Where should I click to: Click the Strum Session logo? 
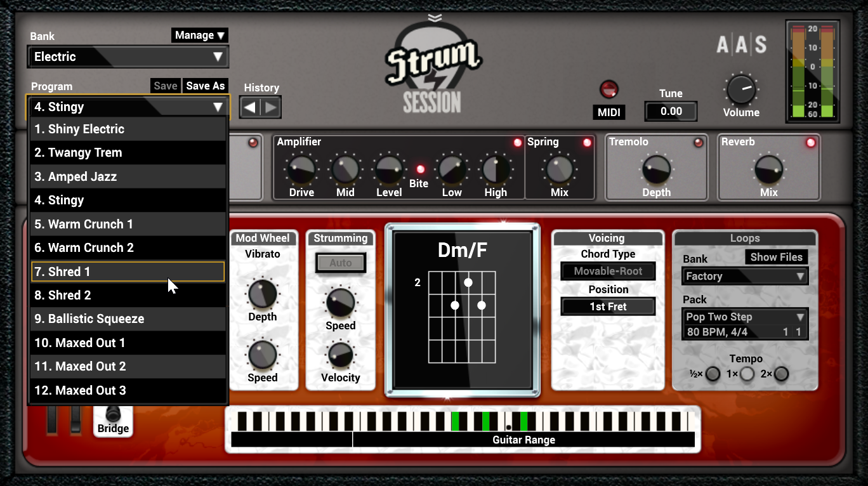click(433, 69)
